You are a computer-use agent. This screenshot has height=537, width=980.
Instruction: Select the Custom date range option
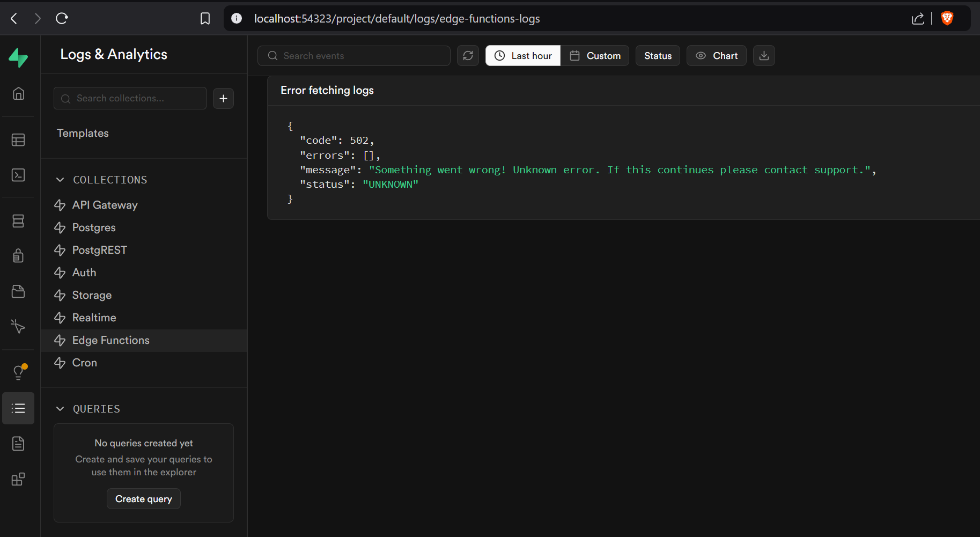(595, 56)
